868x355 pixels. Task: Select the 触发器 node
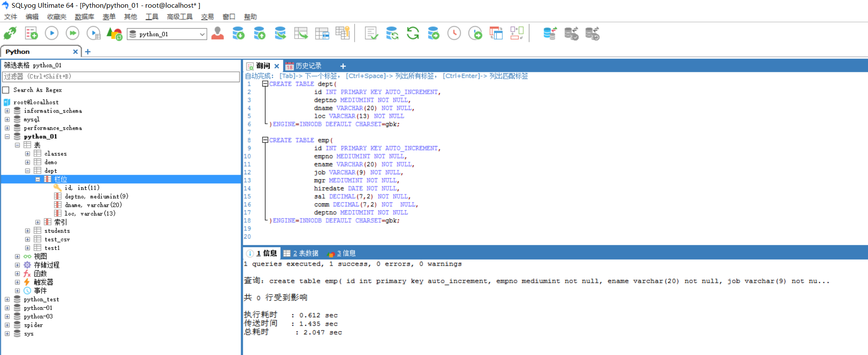[44, 282]
